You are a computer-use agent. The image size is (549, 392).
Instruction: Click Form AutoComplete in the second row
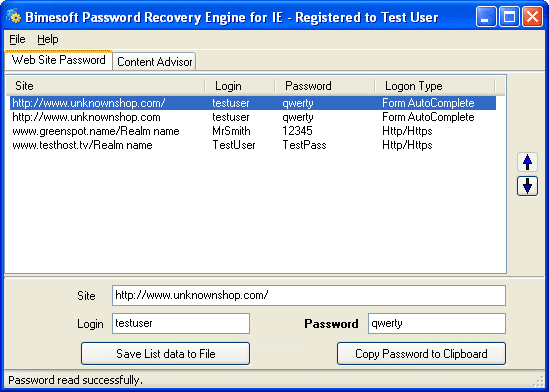point(428,117)
